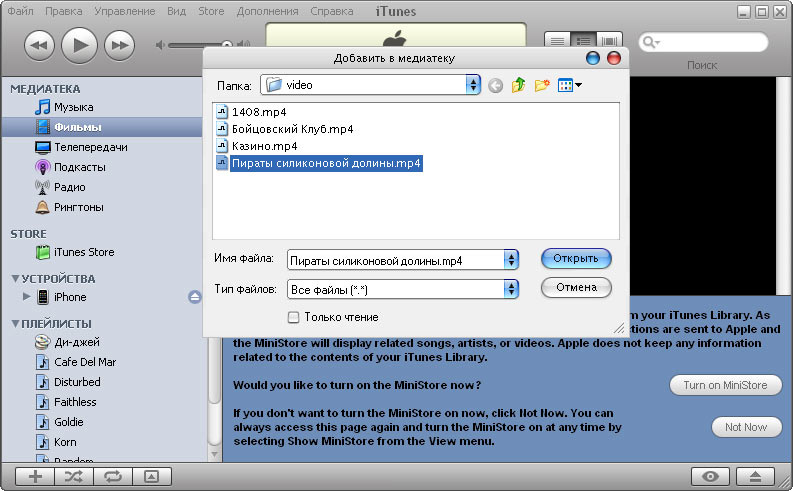This screenshot has height=491, width=793.
Task: Open the view menu icon in dialog
Action: coord(569,85)
